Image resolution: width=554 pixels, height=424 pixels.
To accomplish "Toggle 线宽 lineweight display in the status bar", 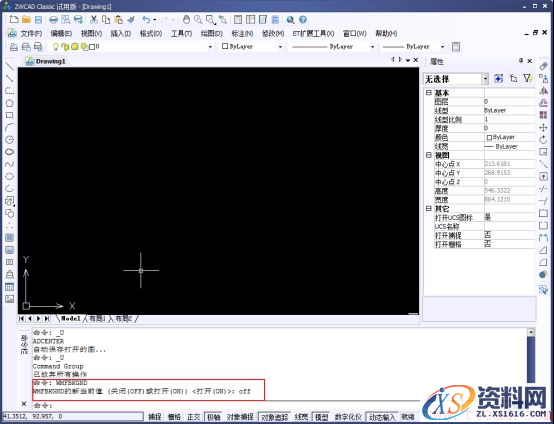I will coord(301,417).
